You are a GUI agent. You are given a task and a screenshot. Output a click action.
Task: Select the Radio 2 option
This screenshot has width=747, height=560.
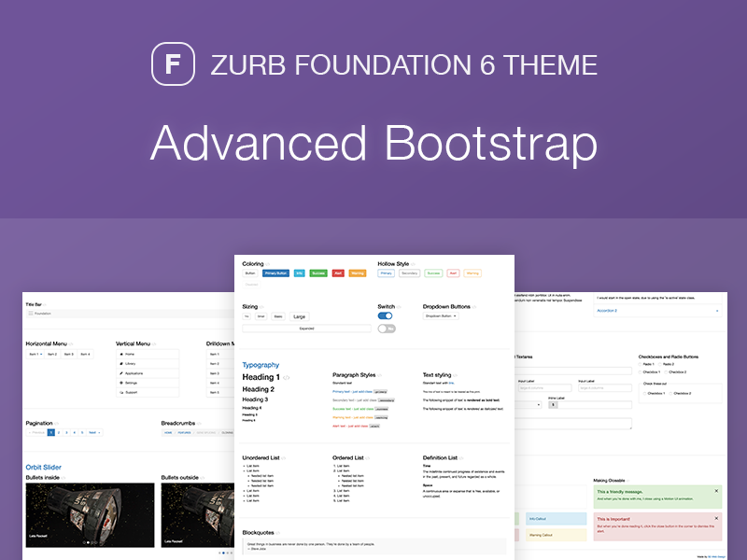pyautogui.click(x=660, y=364)
